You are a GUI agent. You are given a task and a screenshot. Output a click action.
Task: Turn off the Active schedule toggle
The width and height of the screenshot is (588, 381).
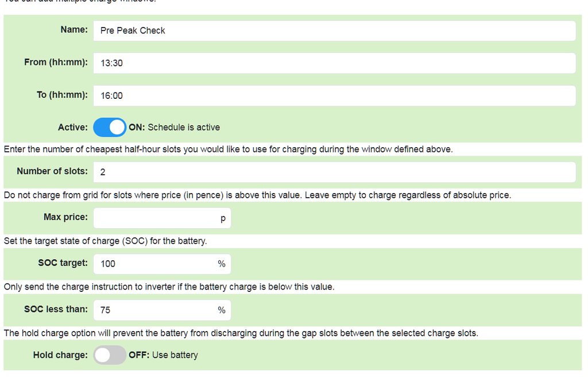(109, 128)
